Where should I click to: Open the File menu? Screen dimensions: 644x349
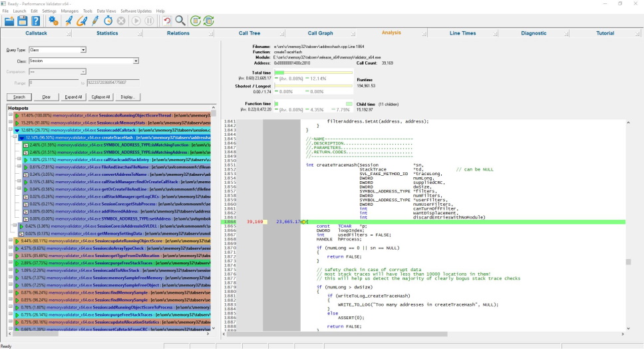coord(5,11)
